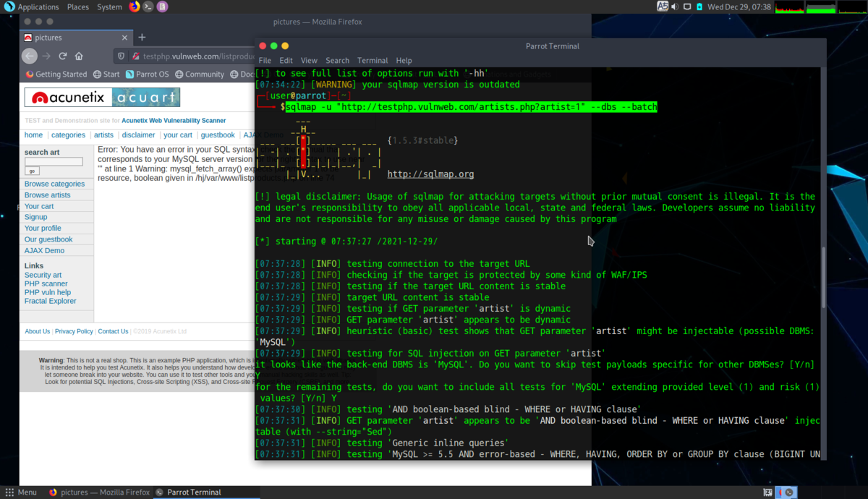868x499 pixels.
Task: Click the Parrot logo beside Applications
Action: point(9,7)
